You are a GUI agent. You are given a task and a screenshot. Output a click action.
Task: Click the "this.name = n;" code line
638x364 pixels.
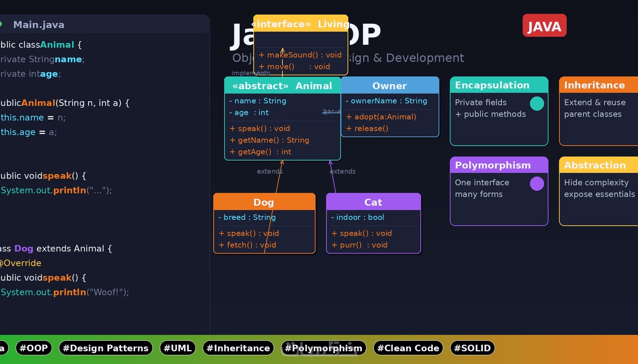point(33,117)
